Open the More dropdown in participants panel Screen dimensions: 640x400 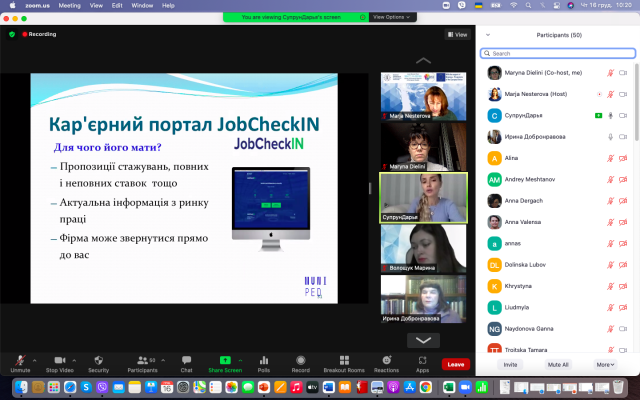tap(605, 364)
